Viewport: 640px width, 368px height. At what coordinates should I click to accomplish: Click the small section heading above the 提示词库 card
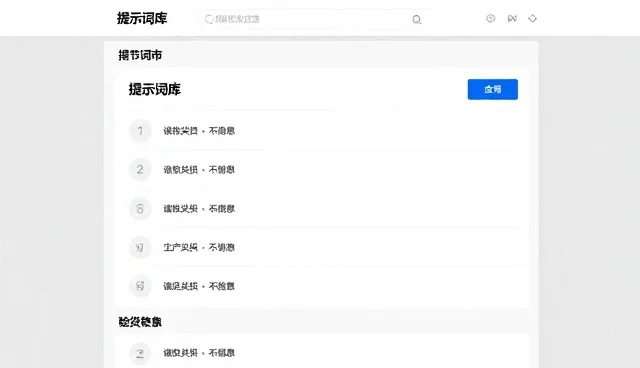(x=140, y=55)
